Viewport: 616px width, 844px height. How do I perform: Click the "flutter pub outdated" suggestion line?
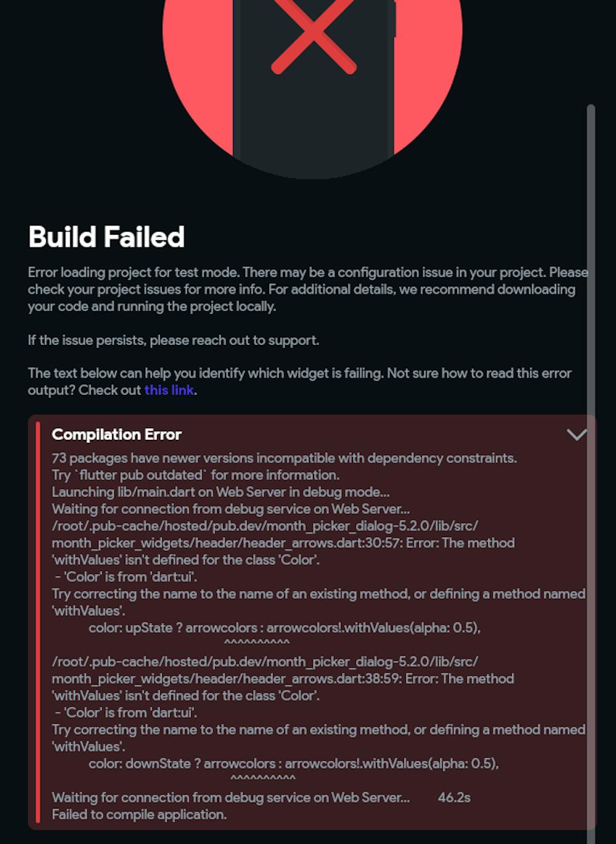(x=195, y=475)
